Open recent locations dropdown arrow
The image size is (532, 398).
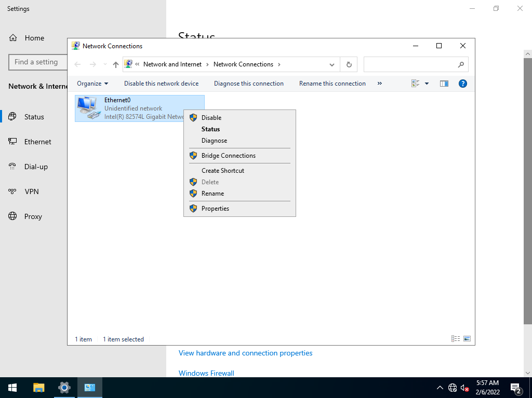point(105,64)
